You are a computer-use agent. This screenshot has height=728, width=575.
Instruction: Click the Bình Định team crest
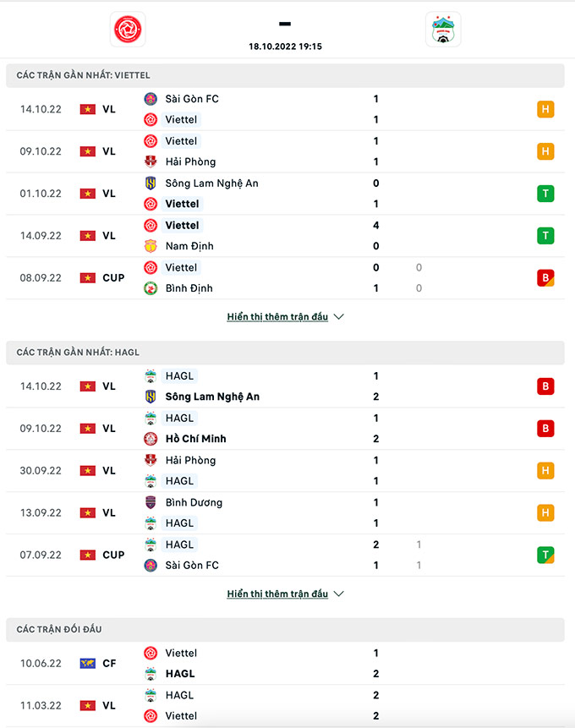151,288
